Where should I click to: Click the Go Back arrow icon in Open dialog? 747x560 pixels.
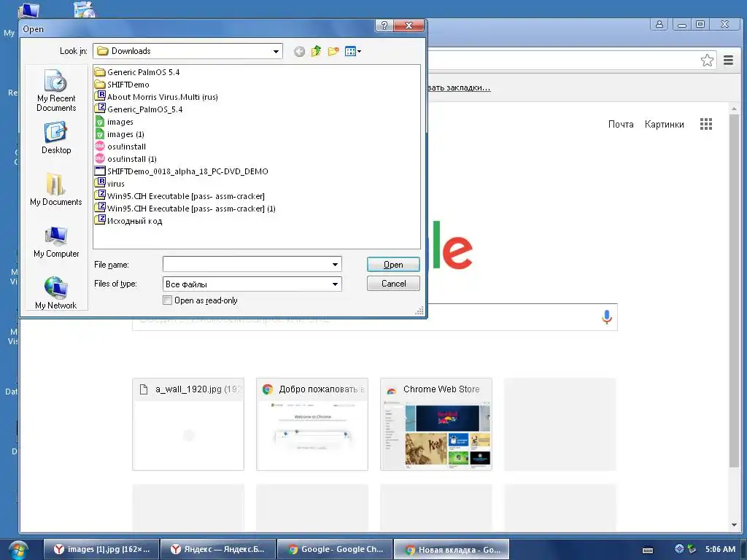tap(299, 51)
